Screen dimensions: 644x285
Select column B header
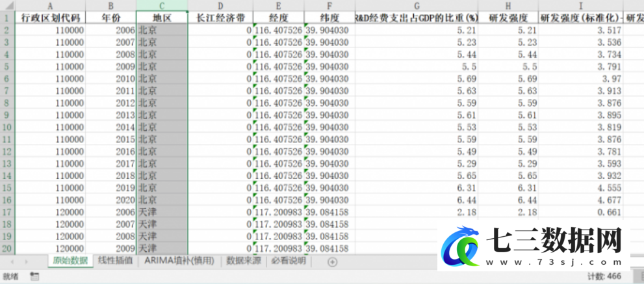click(111, 6)
